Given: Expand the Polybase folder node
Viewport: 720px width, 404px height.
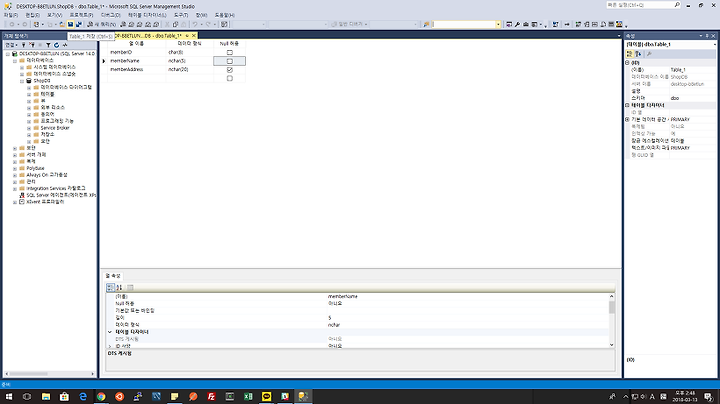Looking at the screenshot, I should tap(15, 168).
